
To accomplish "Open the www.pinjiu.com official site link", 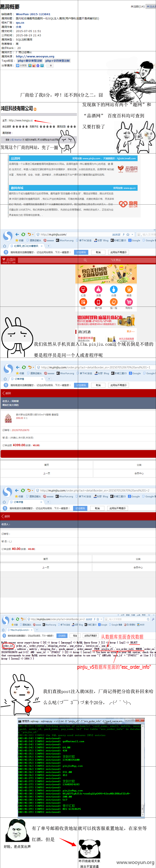I will pyautogui.click(x=92, y=158).
